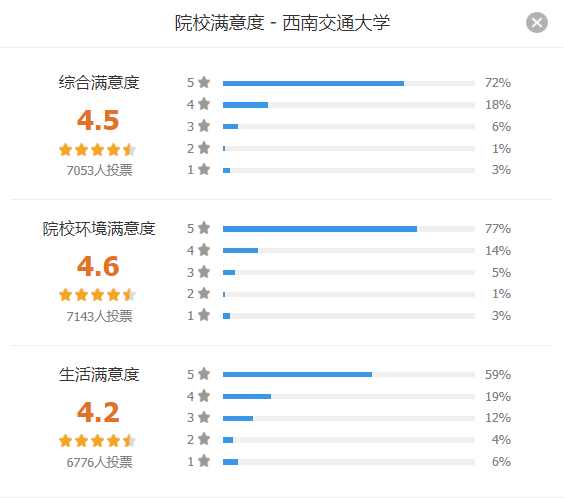This screenshot has height=498, width=564.
Task: Click the 72% progress bar in 综合满意度
Action: [349, 83]
